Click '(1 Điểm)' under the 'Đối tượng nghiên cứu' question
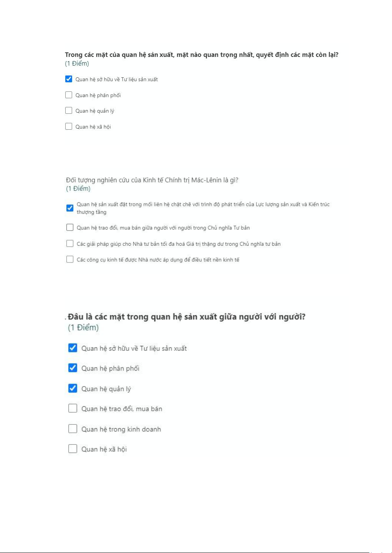This screenshot has width=392, height=553. click(78, 189)
